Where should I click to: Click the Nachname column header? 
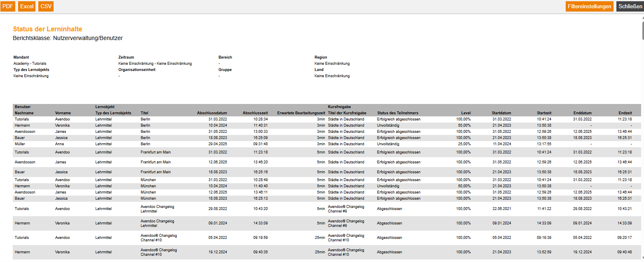[24, 113]
